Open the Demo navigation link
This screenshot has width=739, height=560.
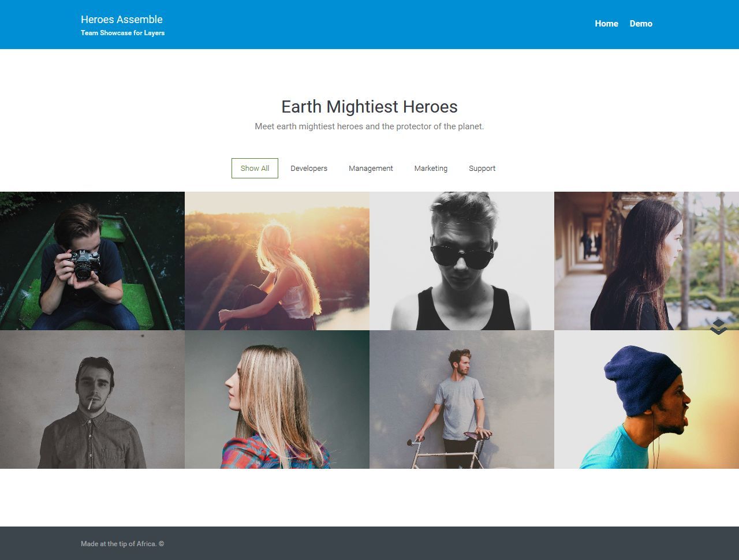pos(641,24)
